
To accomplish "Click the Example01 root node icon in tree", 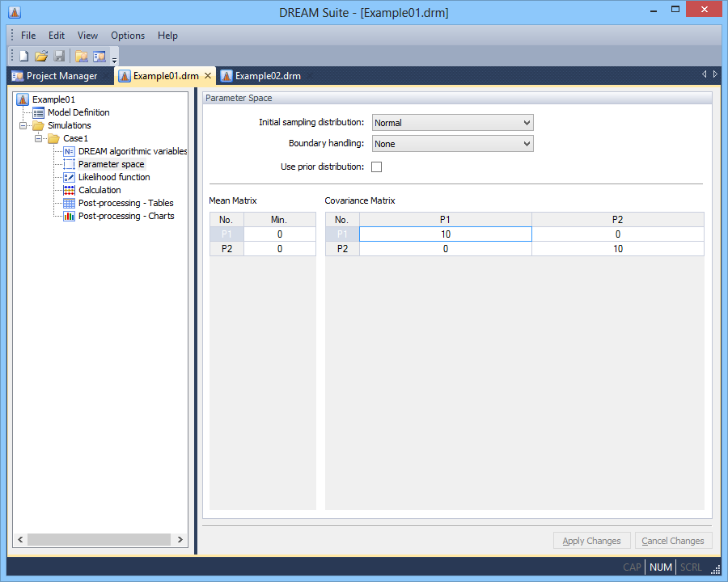I will (23, 99).
